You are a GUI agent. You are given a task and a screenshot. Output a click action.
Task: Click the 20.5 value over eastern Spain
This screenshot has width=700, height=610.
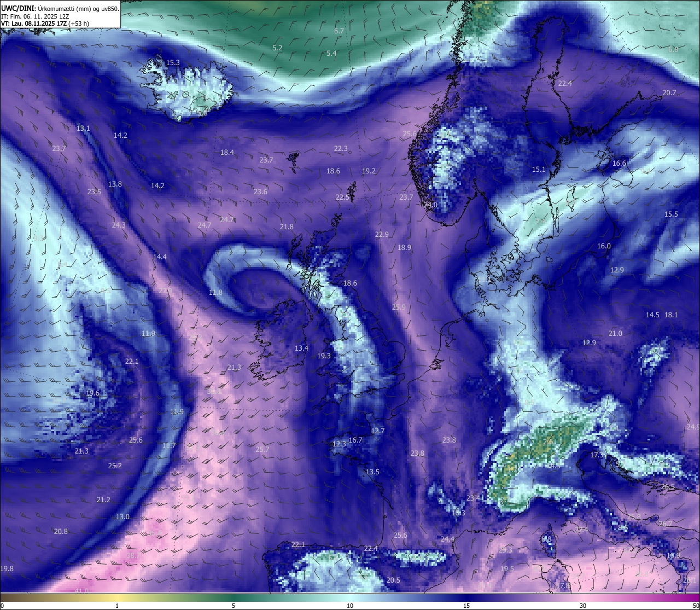(x=393, y=580)
